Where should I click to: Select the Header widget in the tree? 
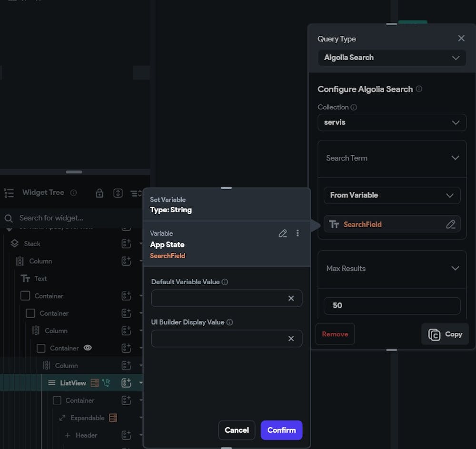click(87, 435)
